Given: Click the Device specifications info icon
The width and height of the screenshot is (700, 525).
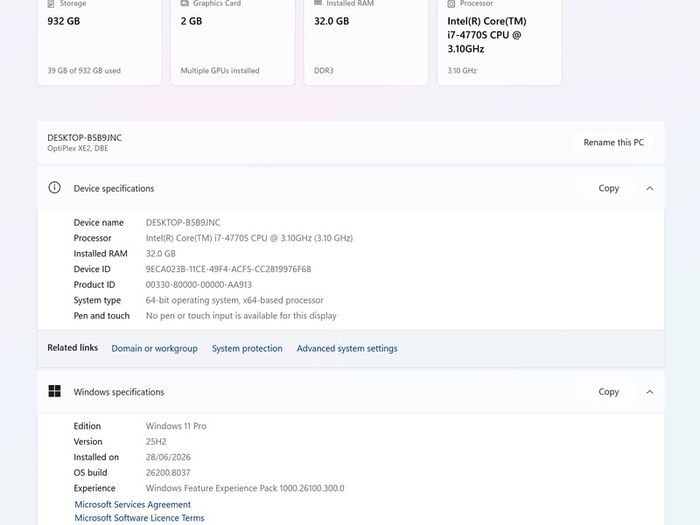Looking at the screenshot, I should [54, 188].
